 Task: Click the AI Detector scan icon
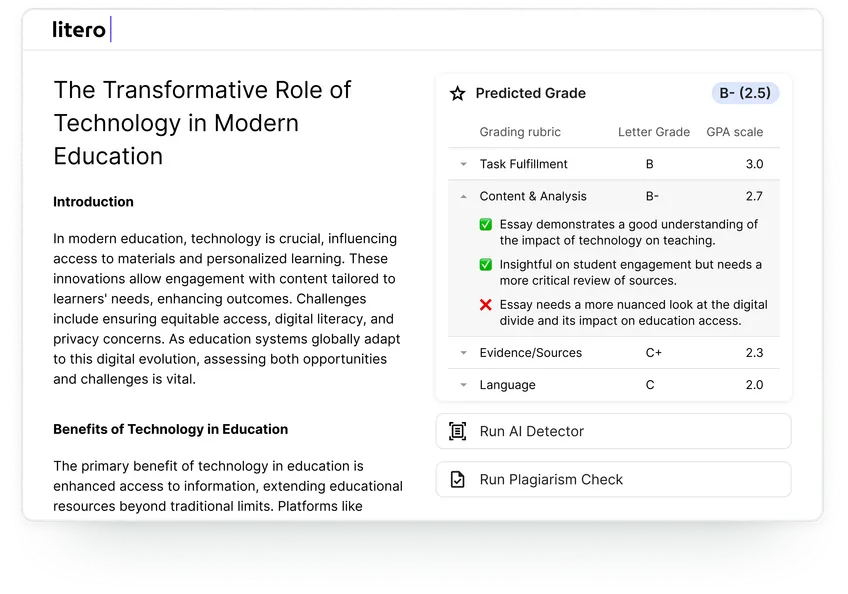458,431
